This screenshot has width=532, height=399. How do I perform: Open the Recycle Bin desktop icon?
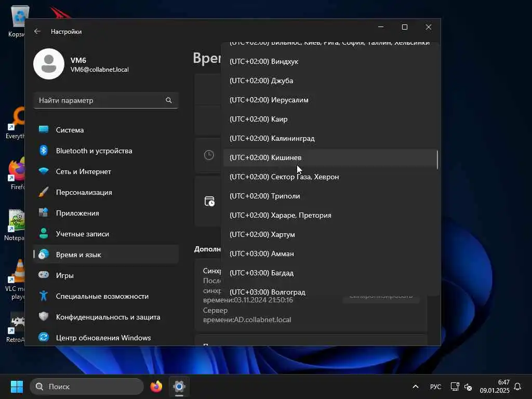click(x=17, y=21)
